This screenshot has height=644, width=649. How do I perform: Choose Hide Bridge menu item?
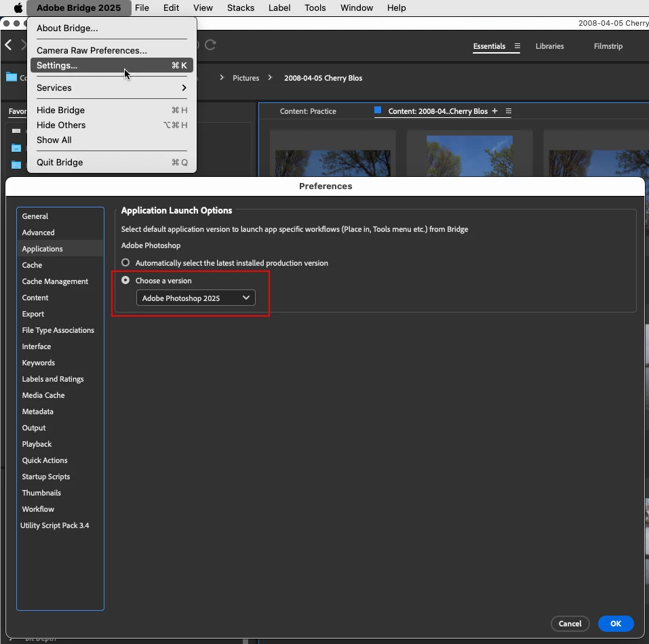[112, 110]
